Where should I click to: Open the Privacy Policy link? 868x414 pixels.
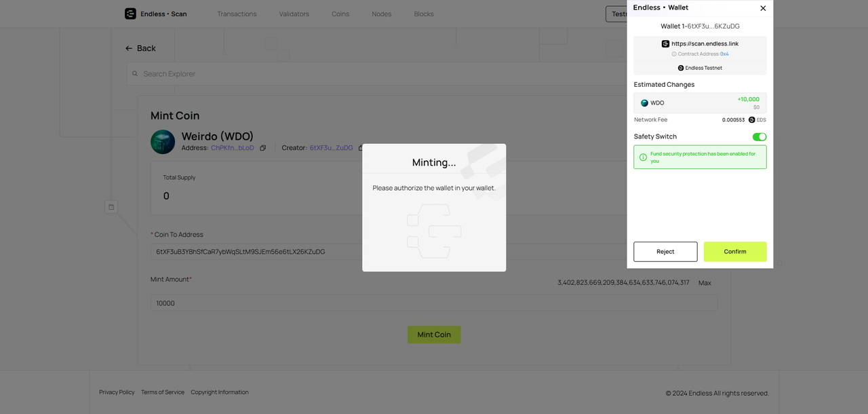click(117, 392)
